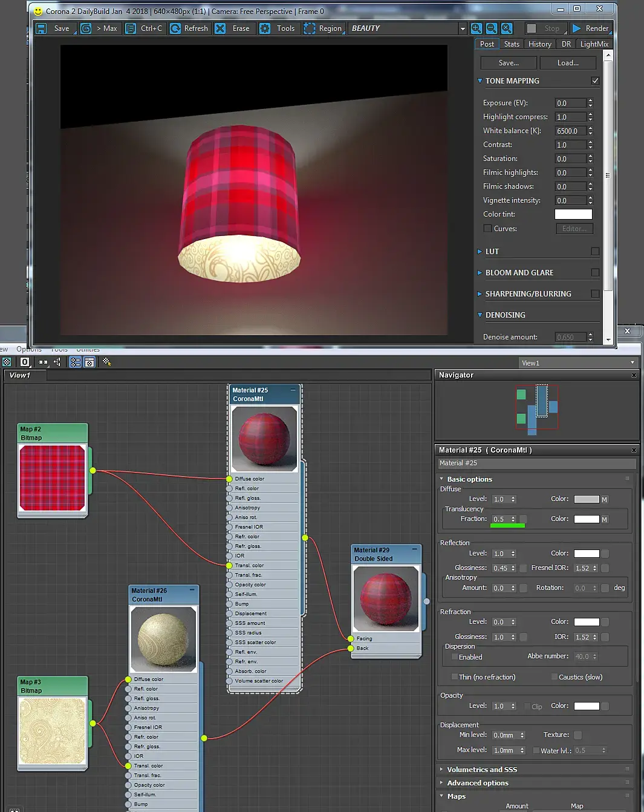Check Thin (no refraction) option
The height and width of the screenshot is (812, 644).
(455, 676)
